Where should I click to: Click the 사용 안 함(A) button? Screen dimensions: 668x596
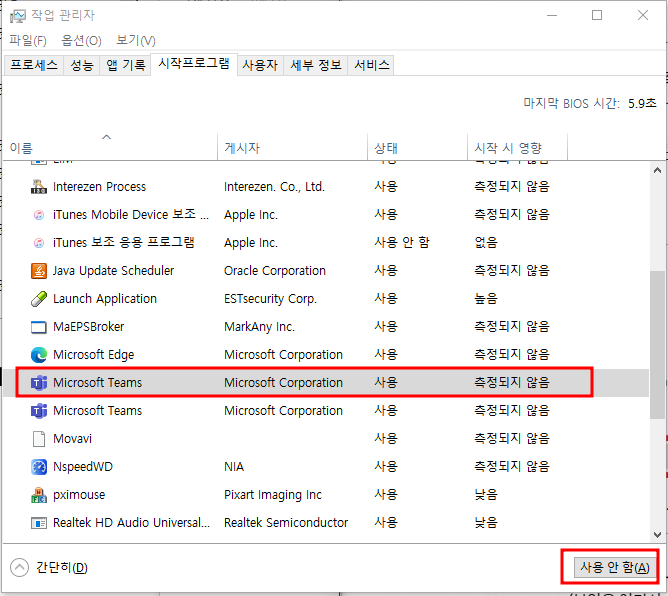[614, 567]
